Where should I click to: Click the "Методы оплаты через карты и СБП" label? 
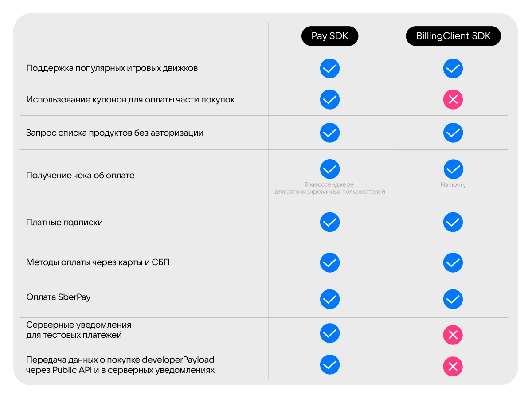point(98,262)
